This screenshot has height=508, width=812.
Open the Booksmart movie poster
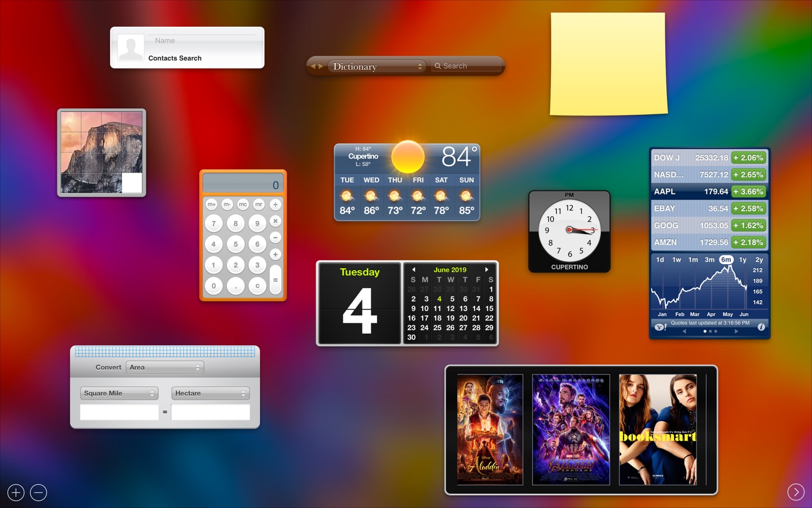658,430
